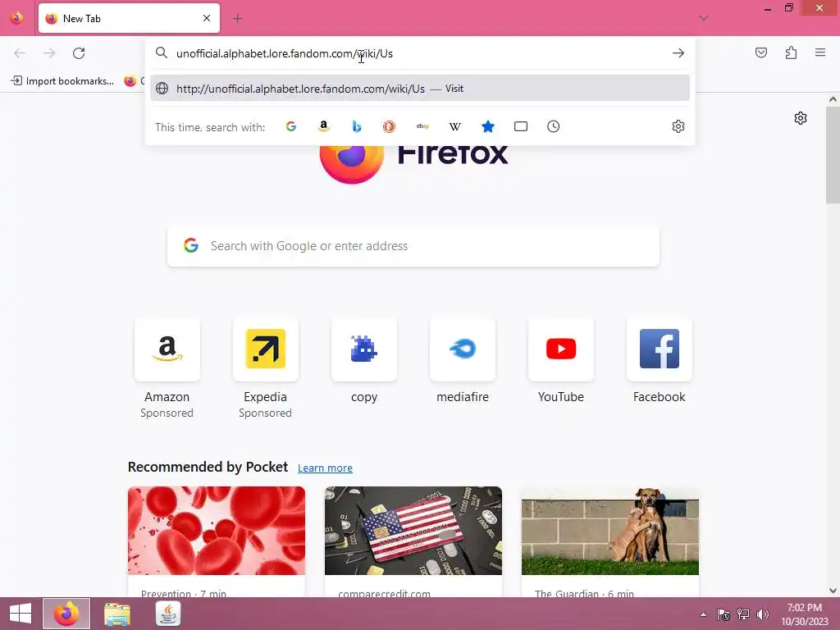This screenshot has width=840, height=630.
Task: Open search settings gear in dropdown
Action: [x=678, y=126]
